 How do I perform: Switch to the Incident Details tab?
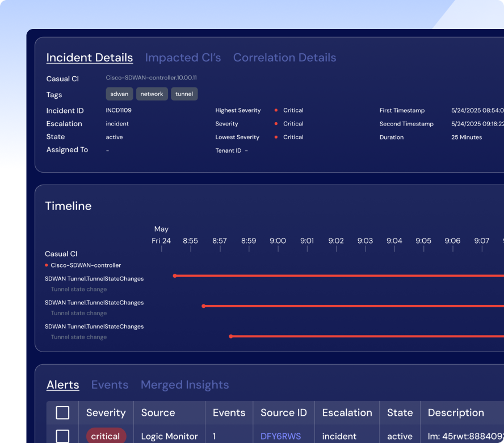(x=89, y=57)
